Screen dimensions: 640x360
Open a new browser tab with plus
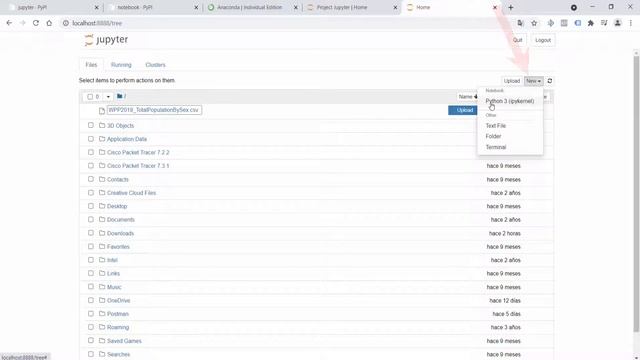point(511,7)
